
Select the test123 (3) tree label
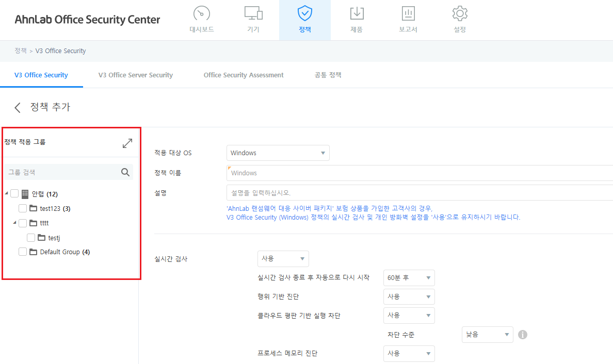click(55, 209)
